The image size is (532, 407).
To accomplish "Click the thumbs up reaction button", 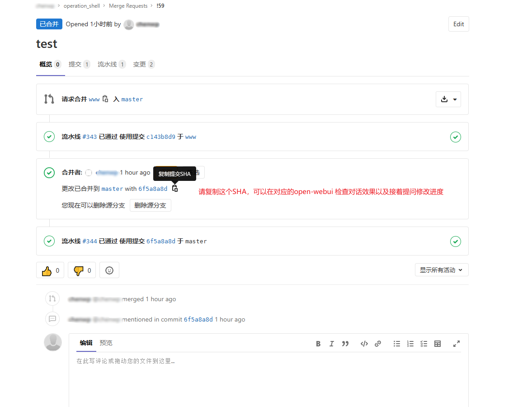I will (50, 270).
